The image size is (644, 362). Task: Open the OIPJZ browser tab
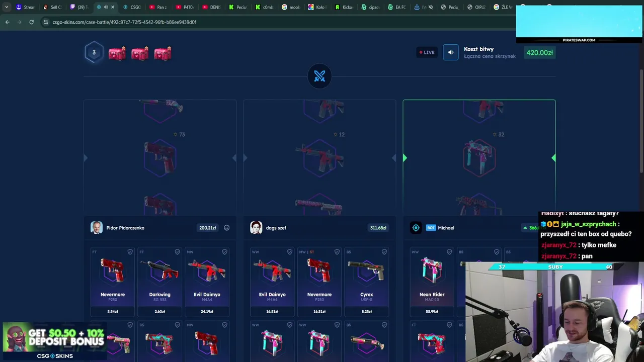tap(476, 7)
